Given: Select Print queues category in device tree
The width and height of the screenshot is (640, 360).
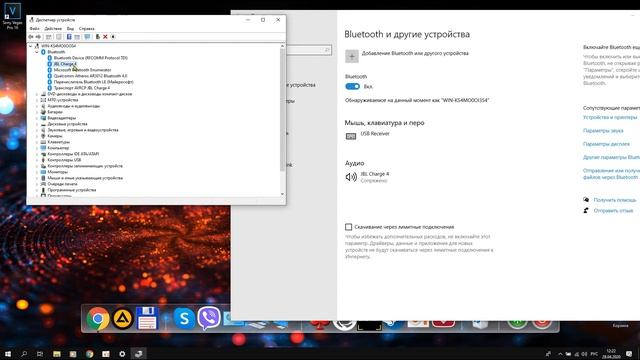Looking at the screenshot, I should click(62, 184).
